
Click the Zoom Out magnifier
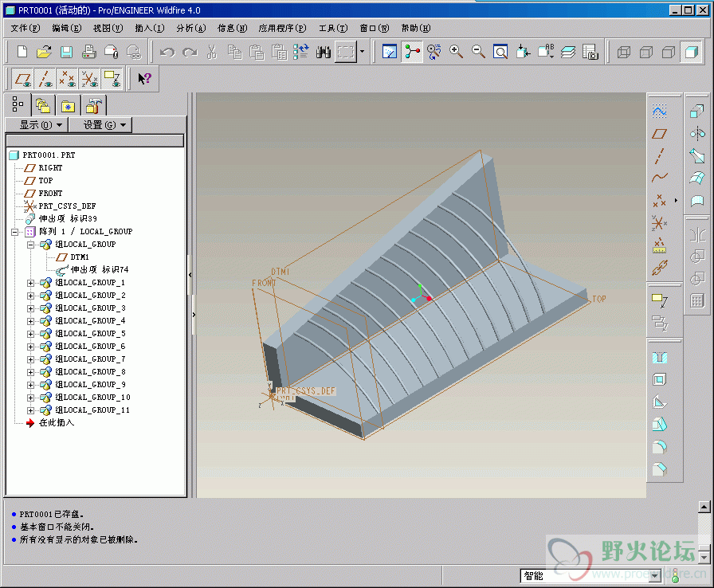click(x=478, y=52)
